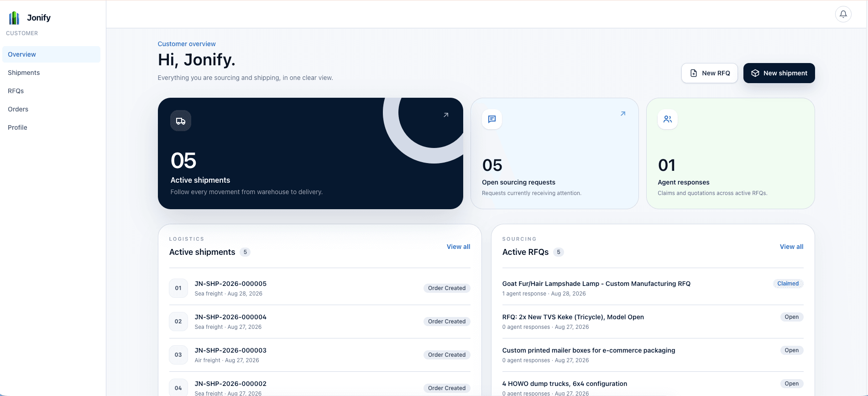868x396 pixels.
Task: Open Goat Fur/Hair Lampshade Lamp RFQ
Action: point(653,288)
